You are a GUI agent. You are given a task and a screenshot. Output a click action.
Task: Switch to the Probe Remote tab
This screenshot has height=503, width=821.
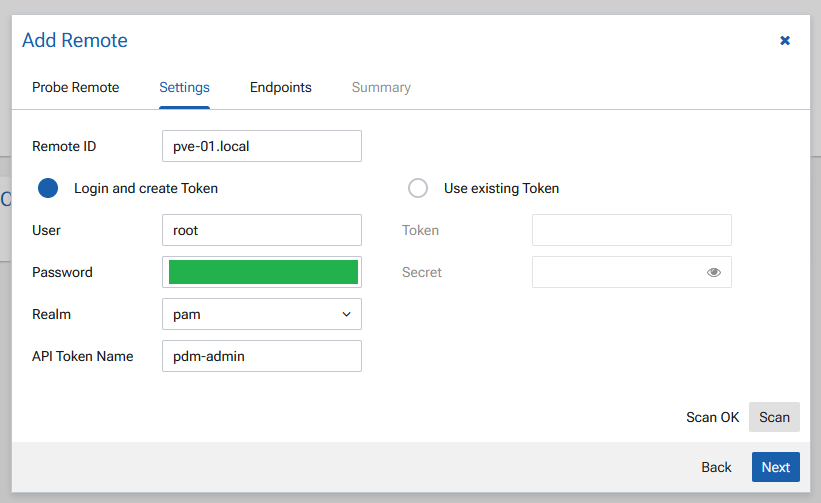click(x=75, y=87)
